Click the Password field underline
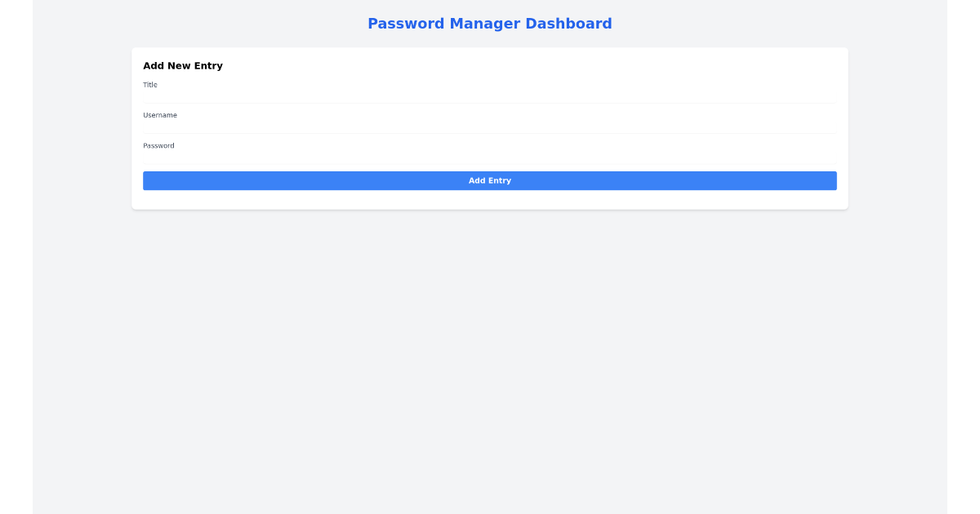Image resolution: width=980 pixels, height=514 pixels. click(490, 162)
